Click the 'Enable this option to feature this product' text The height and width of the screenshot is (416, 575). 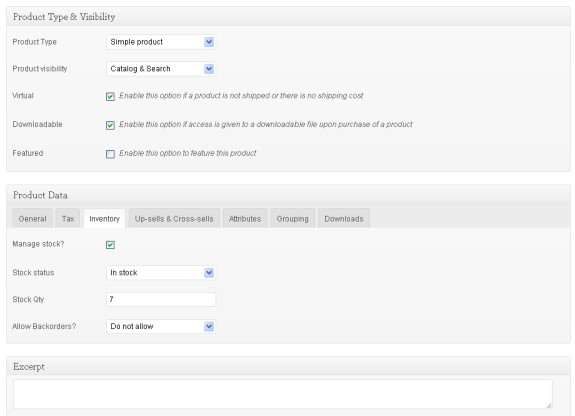[187, 153]
